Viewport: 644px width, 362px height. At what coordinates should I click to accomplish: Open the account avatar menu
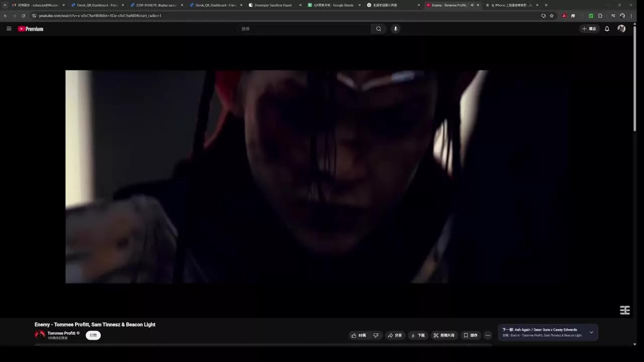(621, 29)
